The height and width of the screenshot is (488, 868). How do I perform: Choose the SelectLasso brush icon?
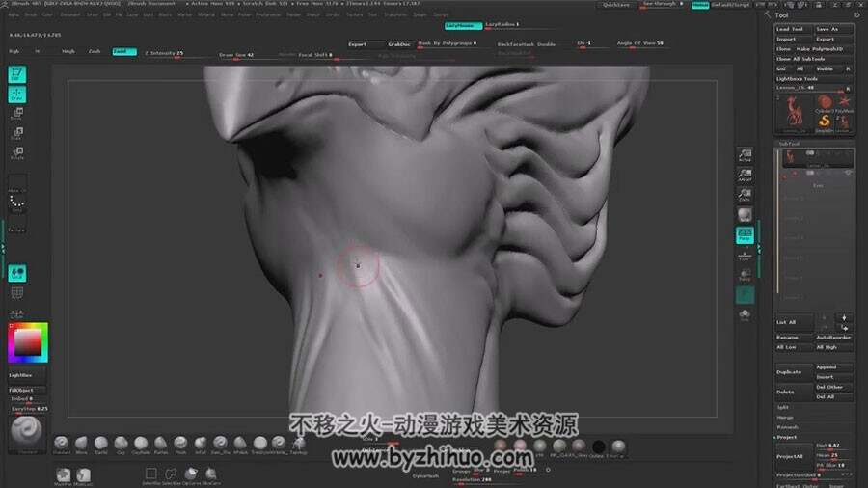171,474
